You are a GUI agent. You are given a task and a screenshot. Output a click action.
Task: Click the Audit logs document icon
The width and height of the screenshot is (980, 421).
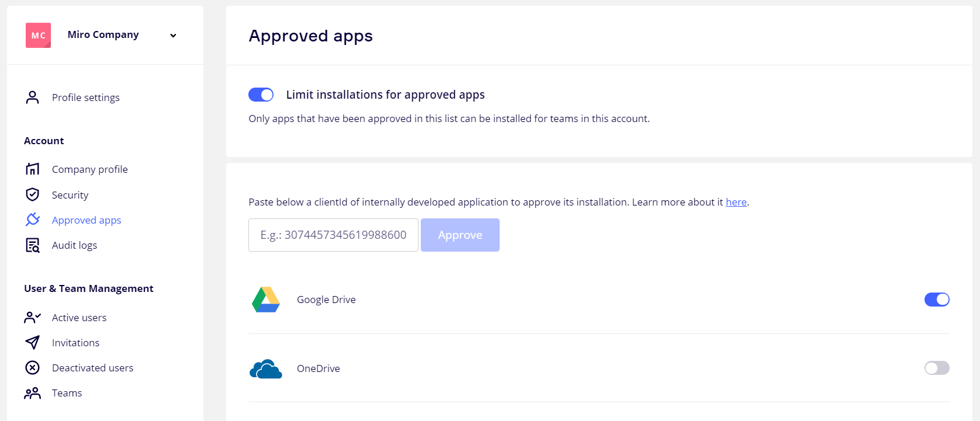pos(33,245)
